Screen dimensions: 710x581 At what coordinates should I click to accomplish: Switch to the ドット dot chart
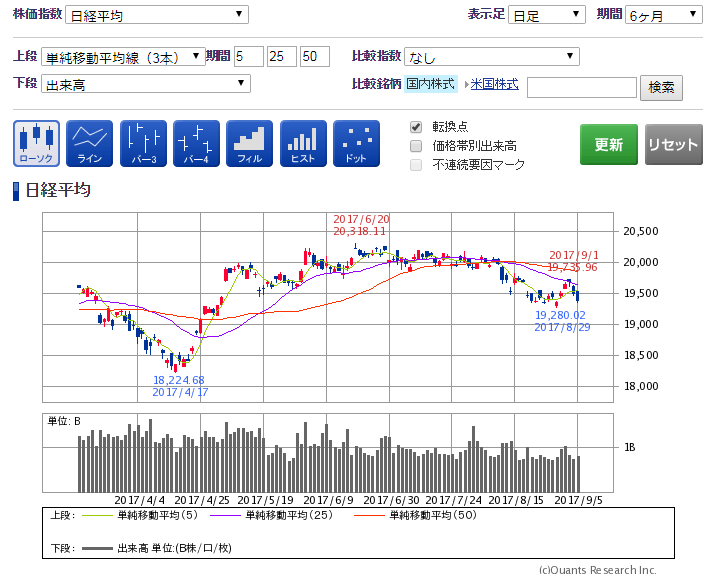coord(356,143)
